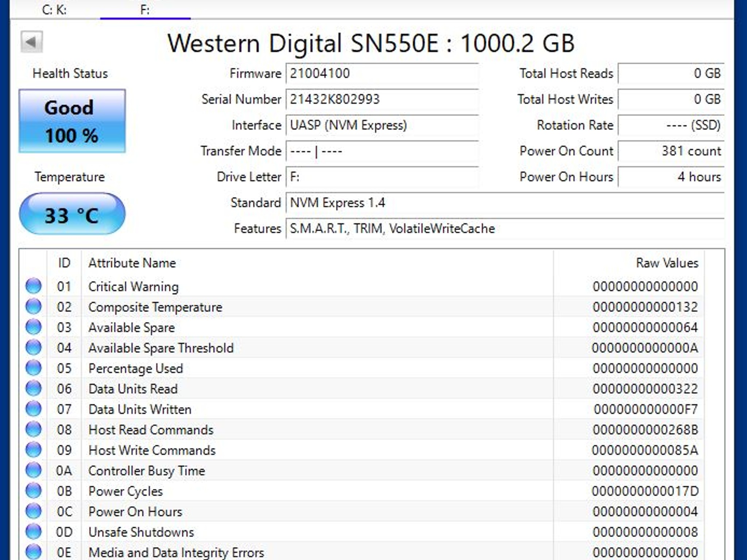Click the Power On Count 381 count value
Image resolution: width=747 pixels, height=560 pixels.
[x=671, y=151]
